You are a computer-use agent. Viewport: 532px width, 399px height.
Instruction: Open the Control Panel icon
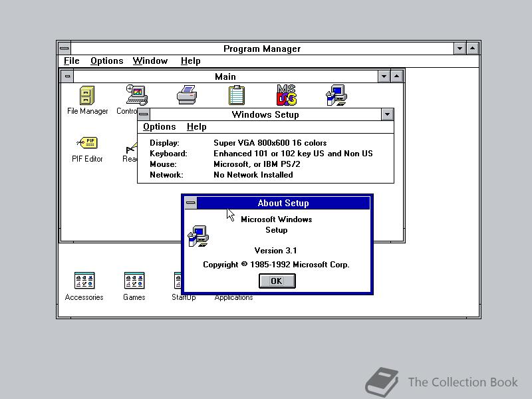pyautogui.click(x=137, y=95)
